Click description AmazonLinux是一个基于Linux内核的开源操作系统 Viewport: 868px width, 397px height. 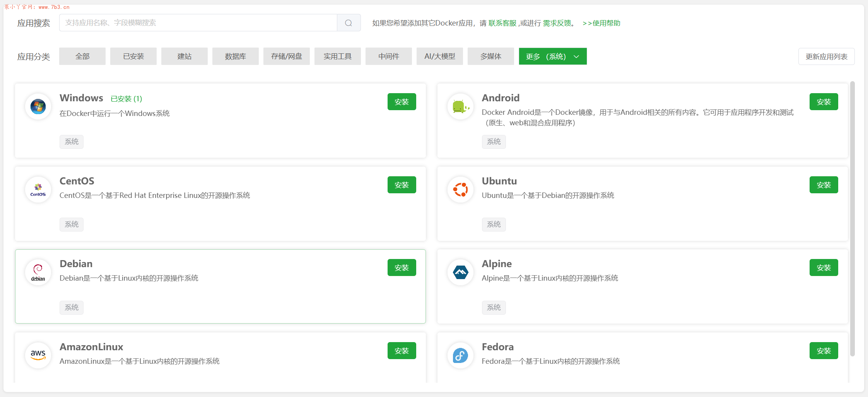140,361
